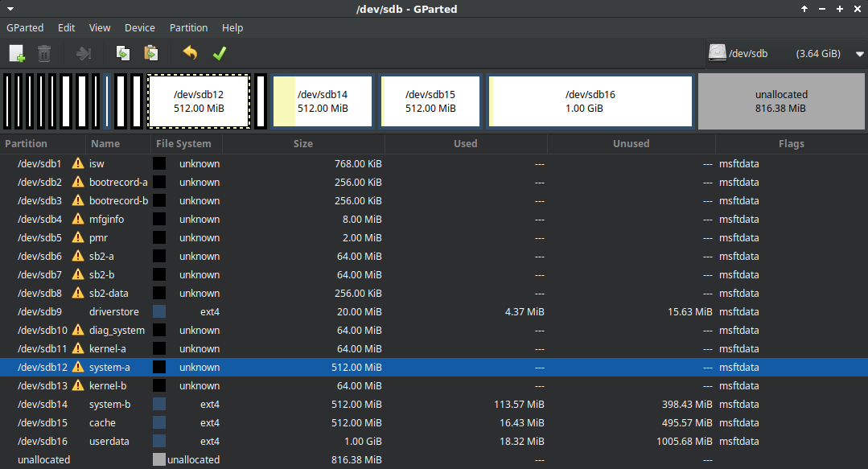Select the kernel-b partition name
This screenshot has height=469, width=868.
pos(108,386)
